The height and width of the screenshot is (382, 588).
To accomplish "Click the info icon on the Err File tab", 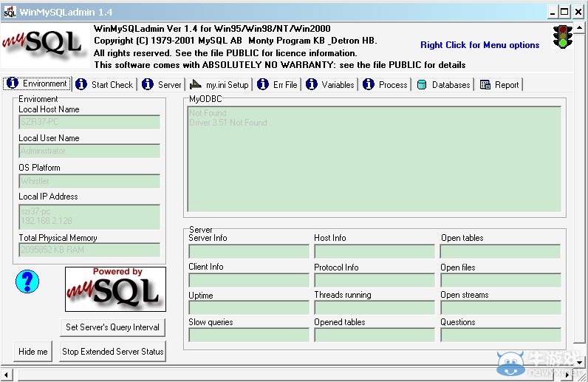I will 263,84.
